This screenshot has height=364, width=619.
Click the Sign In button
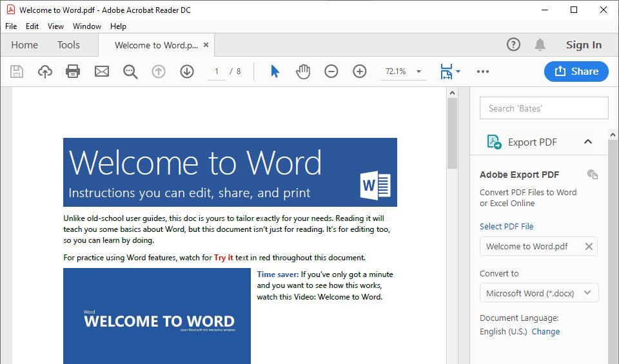584,45
